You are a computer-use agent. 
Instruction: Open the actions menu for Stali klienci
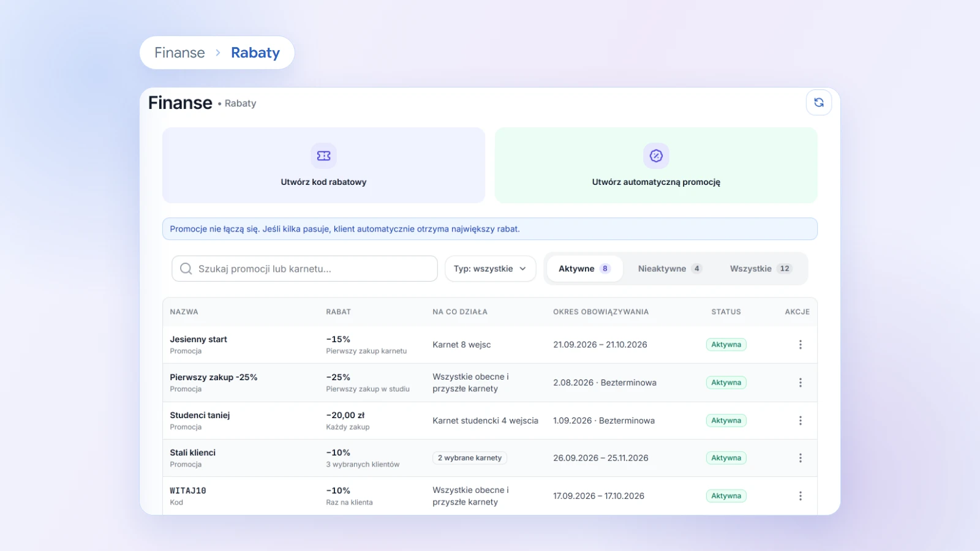(800, 458)
